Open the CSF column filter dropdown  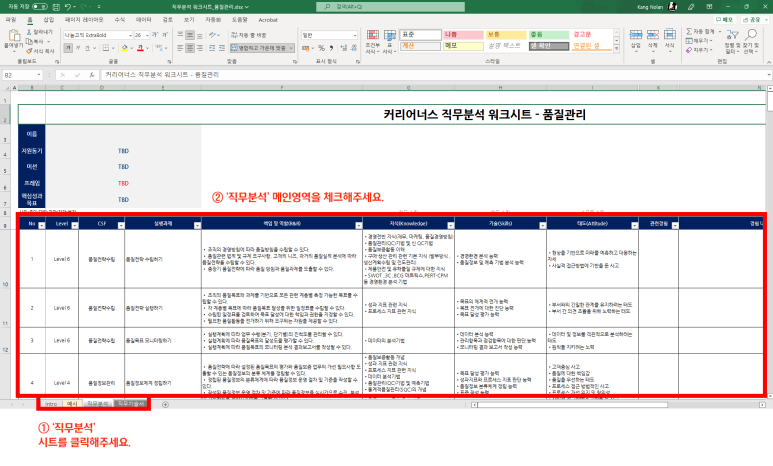[121, 225]
